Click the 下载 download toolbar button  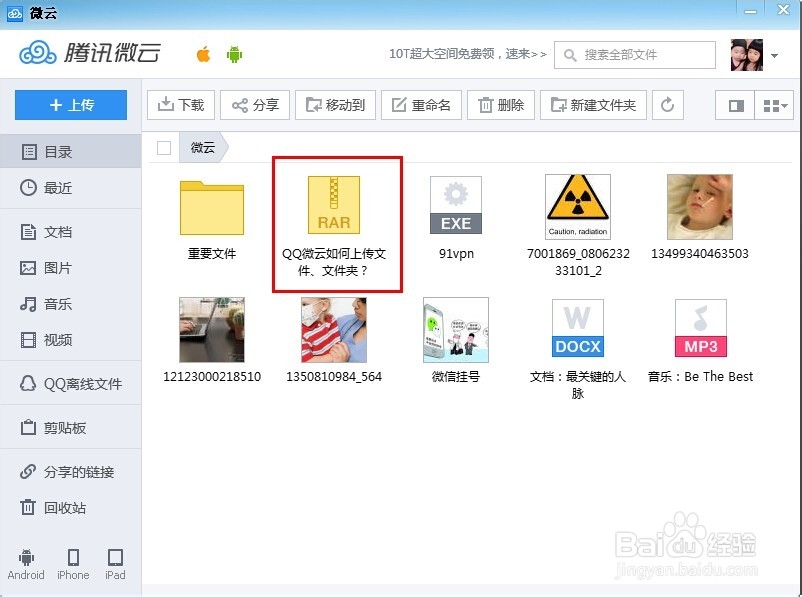(181, 105)
